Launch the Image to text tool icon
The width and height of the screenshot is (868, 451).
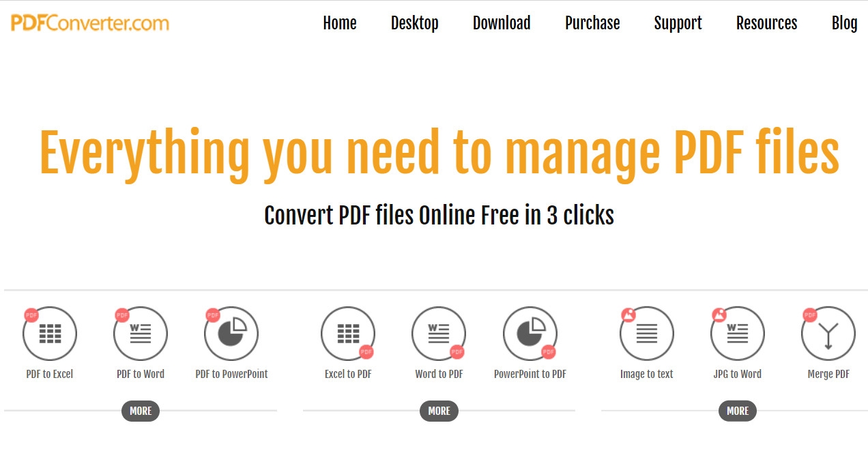[x=646, y=334]
